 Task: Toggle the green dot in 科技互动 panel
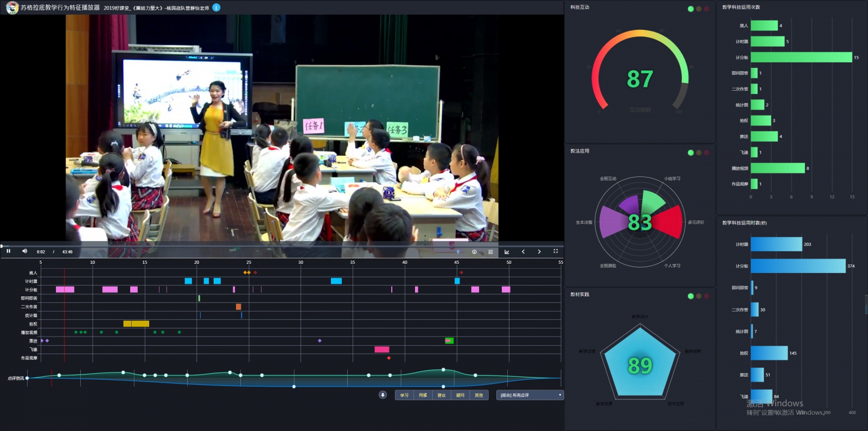tap(691, 9)
